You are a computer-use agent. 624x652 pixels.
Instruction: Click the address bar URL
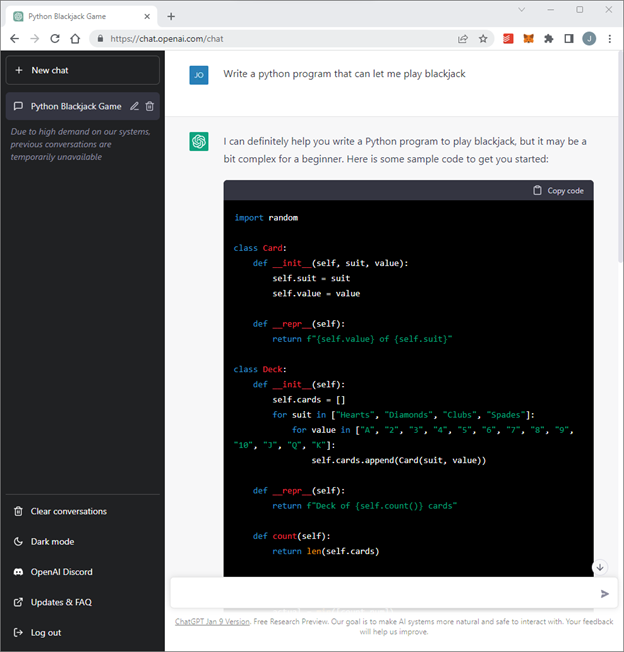[167, 39]
